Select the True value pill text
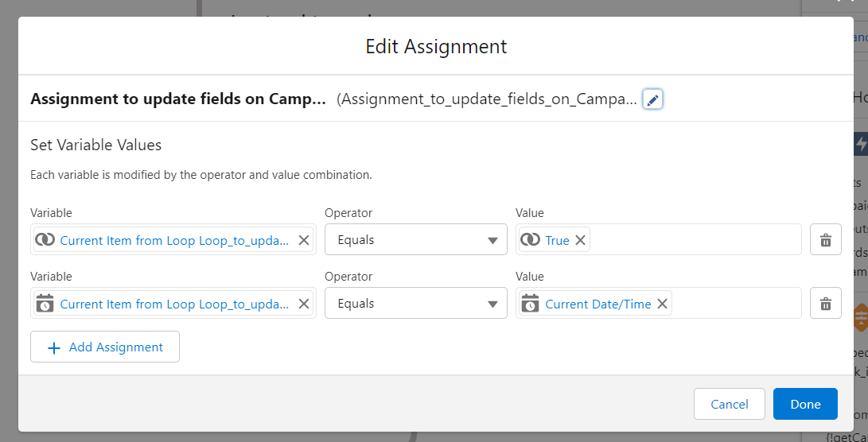Viewport: 868px width, 442px height. (x=557, y=240)
